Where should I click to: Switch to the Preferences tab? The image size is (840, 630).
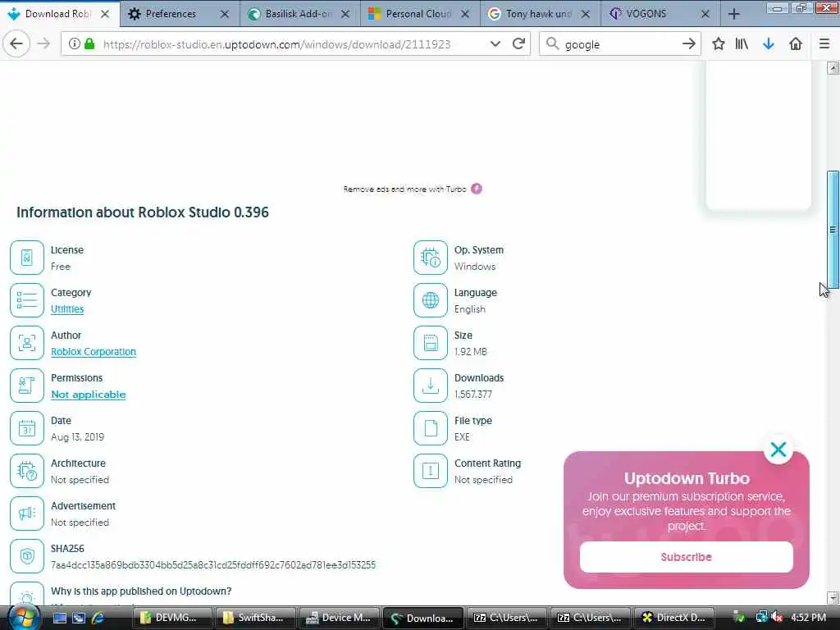[171, 14]
